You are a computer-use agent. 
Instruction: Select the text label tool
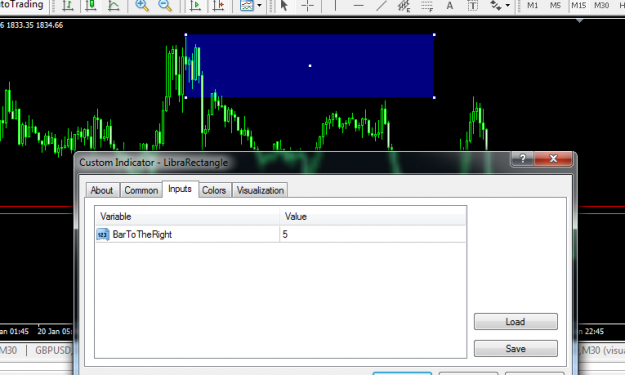coord(473,6)
